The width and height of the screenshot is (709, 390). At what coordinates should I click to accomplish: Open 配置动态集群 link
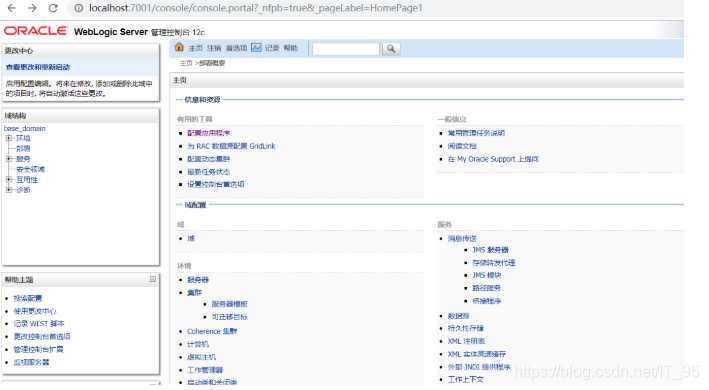[x=208, y=159]
